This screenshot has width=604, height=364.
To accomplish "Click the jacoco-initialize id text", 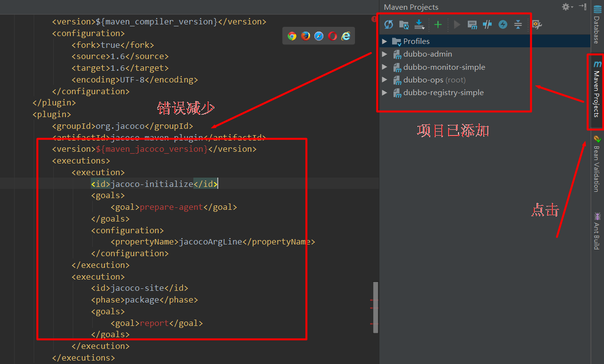I will coord(152,184).
